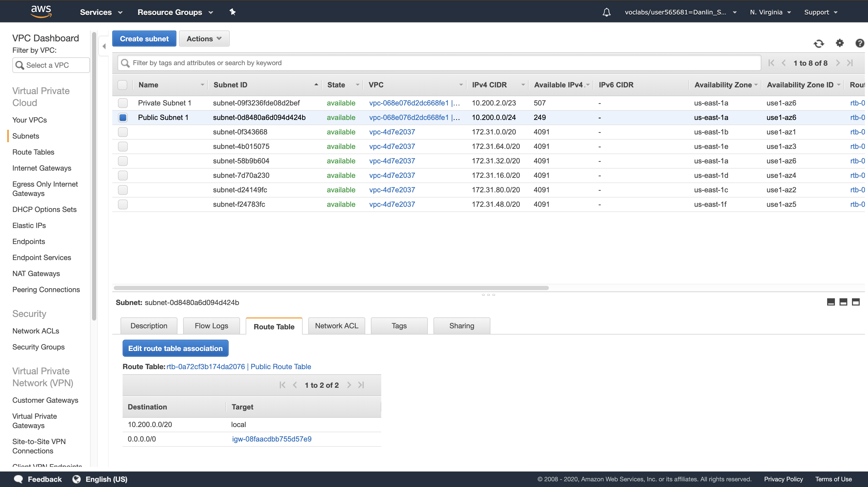
Task: Click Edit route table association button
Action: pos(175,348)
